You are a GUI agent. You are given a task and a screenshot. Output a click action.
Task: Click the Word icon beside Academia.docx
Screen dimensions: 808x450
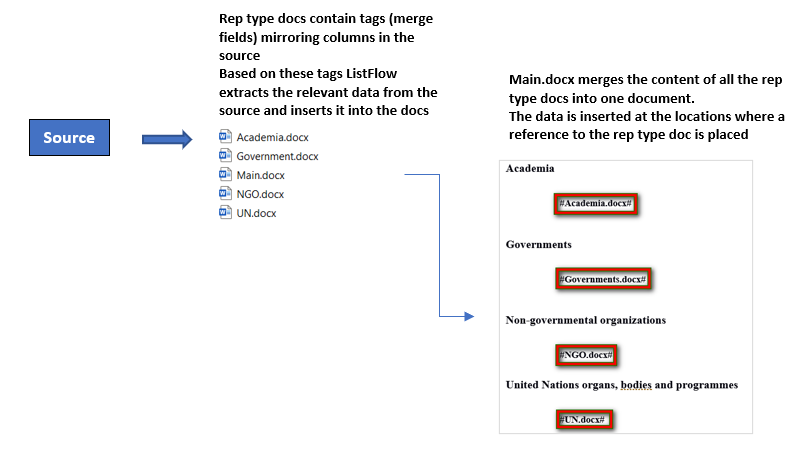(225, 137)
